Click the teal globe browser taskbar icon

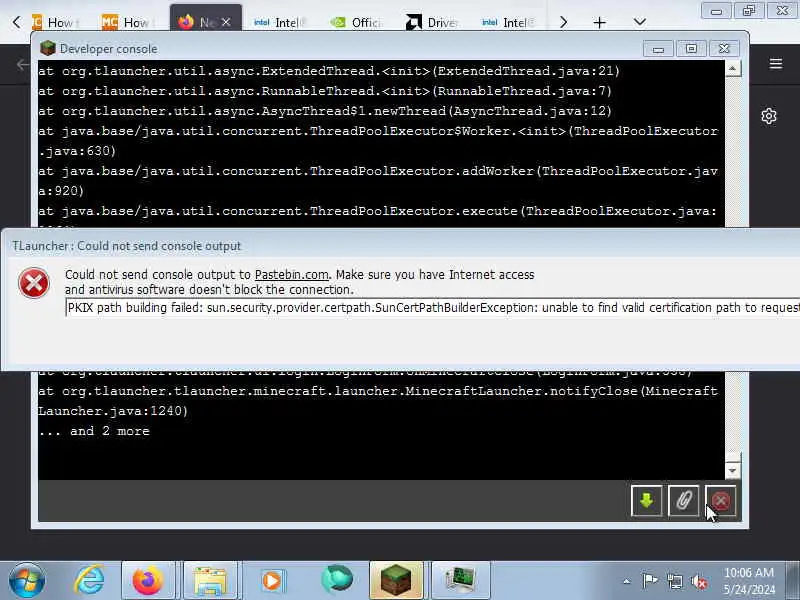(x=337, y=579)
